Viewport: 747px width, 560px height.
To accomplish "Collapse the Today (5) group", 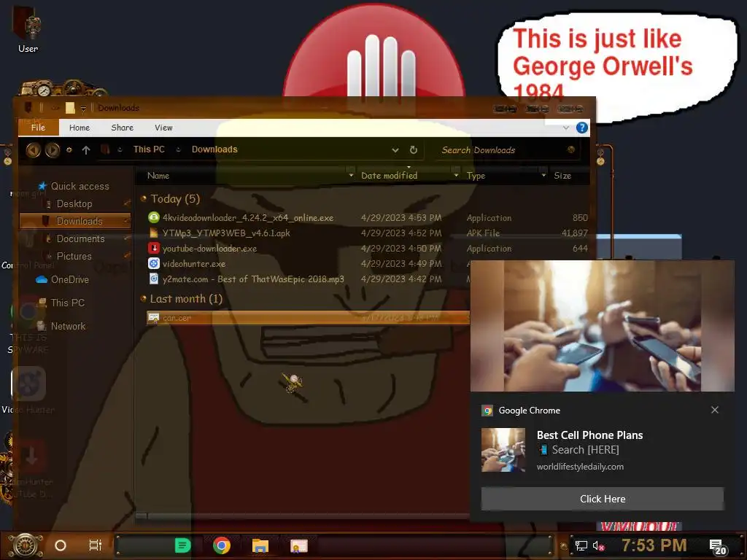I will tap(144, 198).
